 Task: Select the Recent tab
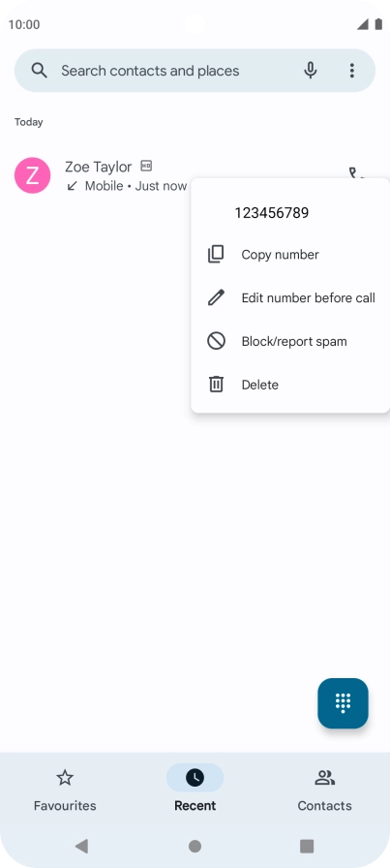[195, 790]
